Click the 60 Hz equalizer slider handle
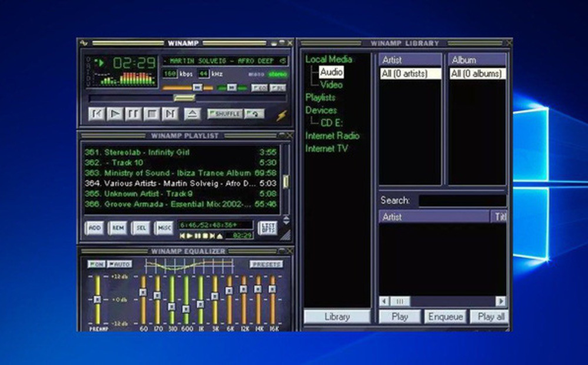Image resolution: width=588 pixels, height=365 pixels. tap(143, 292)
